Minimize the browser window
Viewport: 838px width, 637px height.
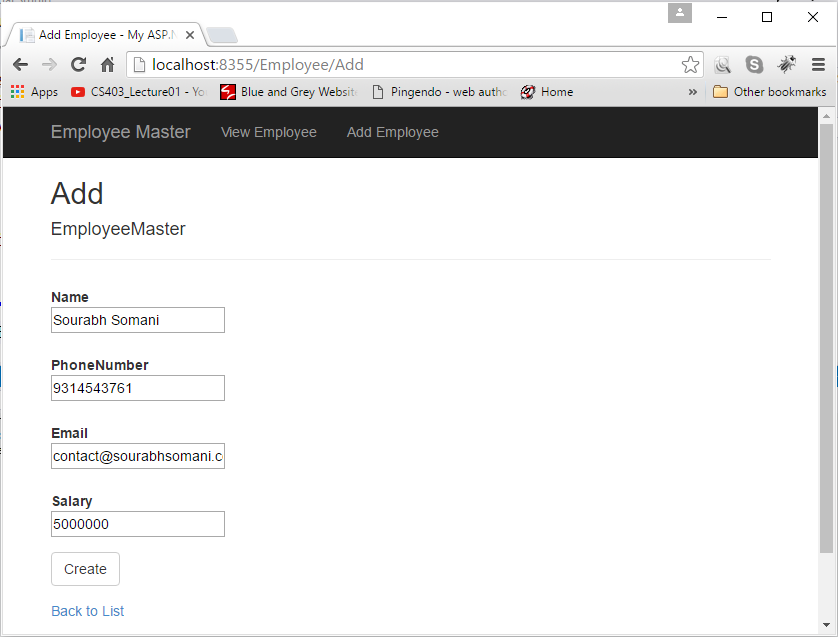(722, 17)
